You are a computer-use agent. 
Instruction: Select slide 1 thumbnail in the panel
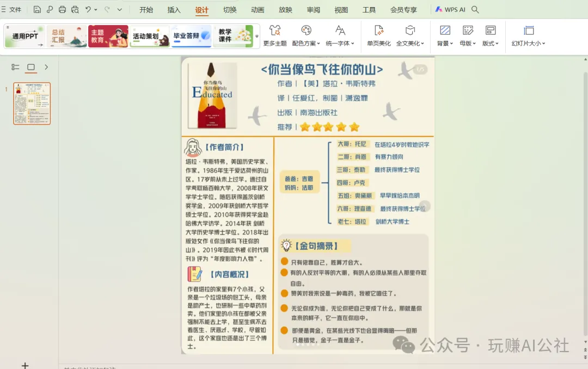32,103
